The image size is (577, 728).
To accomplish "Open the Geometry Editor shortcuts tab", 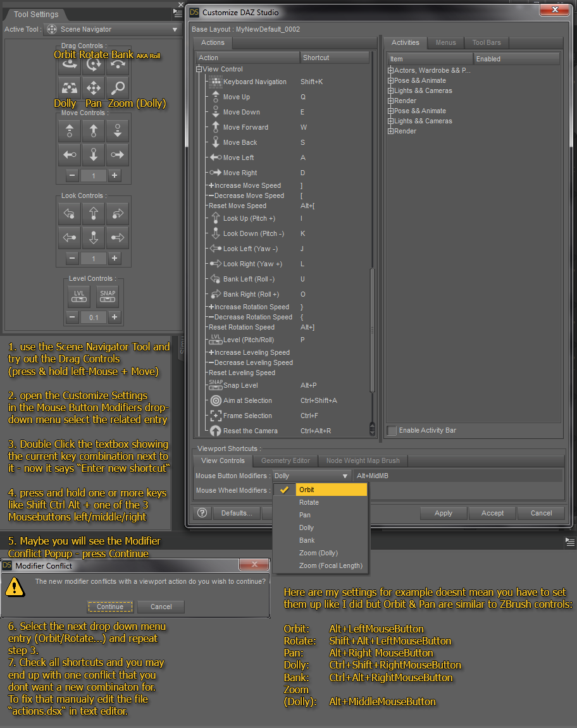I will coord(285,461).
